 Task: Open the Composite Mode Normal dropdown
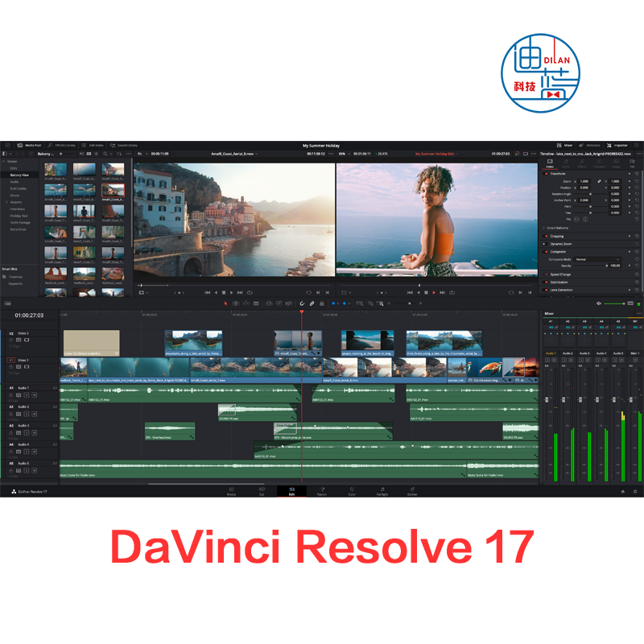click(x=597, y=259)
